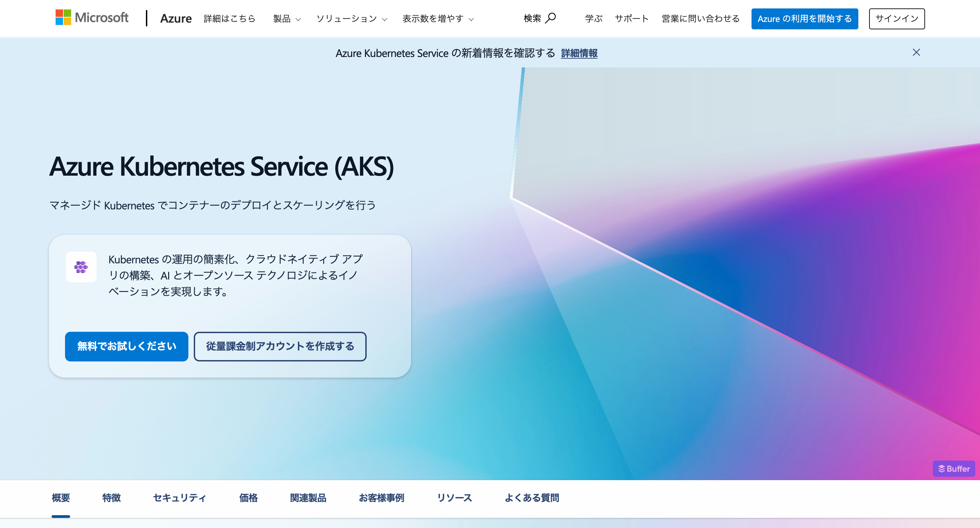980x528 pixels.
Task: Click the Azure Kubernetes Service (AKS) heading
Action: [222, 167]
